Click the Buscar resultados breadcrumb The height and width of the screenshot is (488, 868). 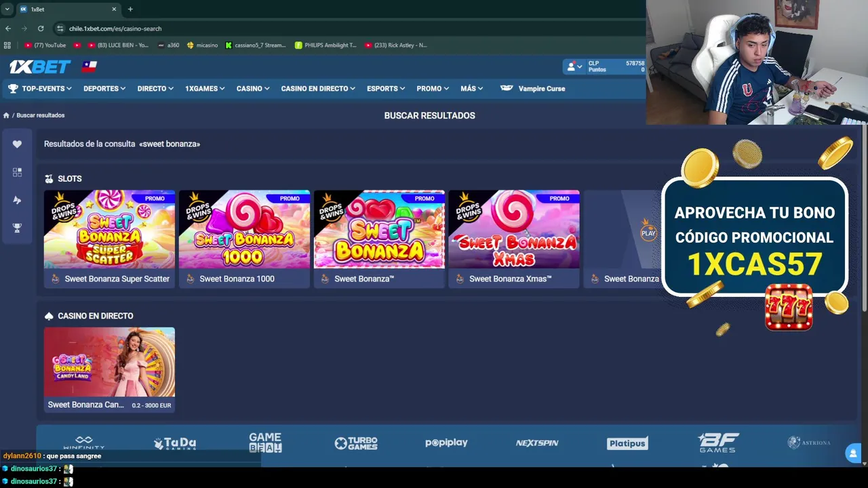point(41,115)
